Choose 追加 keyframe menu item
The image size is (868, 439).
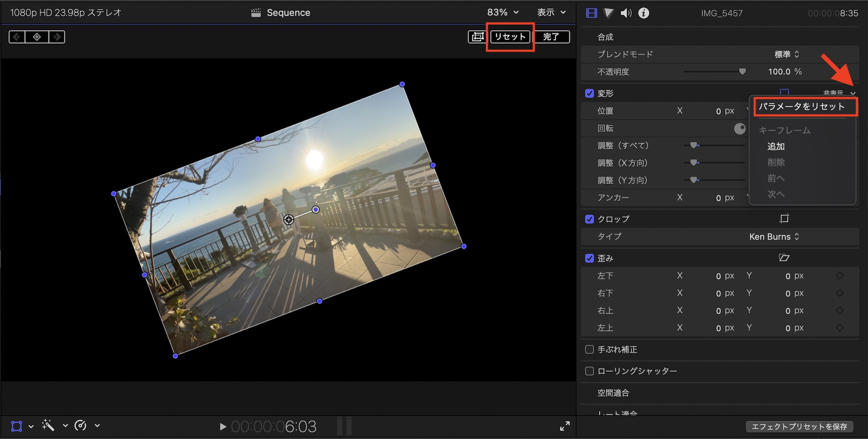click(x=776, y=146)
